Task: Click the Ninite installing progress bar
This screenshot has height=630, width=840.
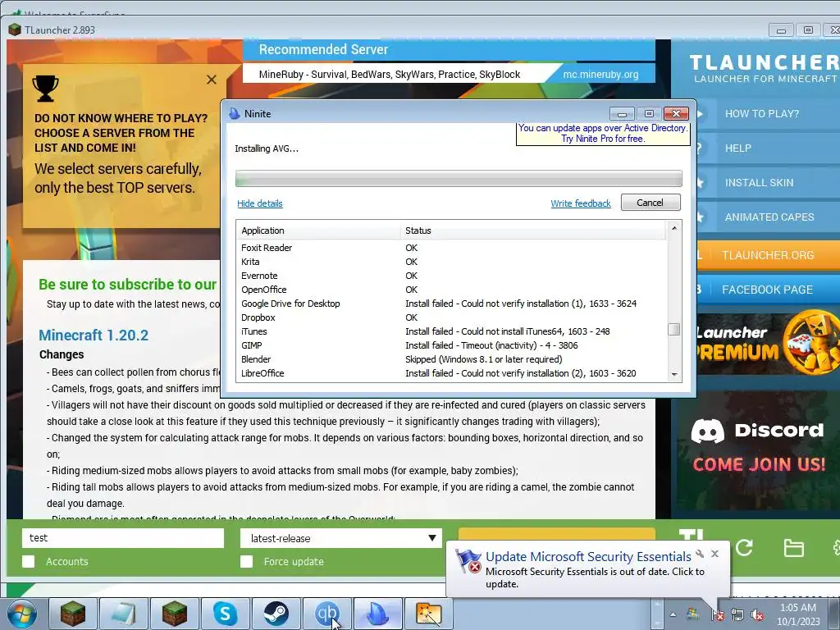Action: 459,178
